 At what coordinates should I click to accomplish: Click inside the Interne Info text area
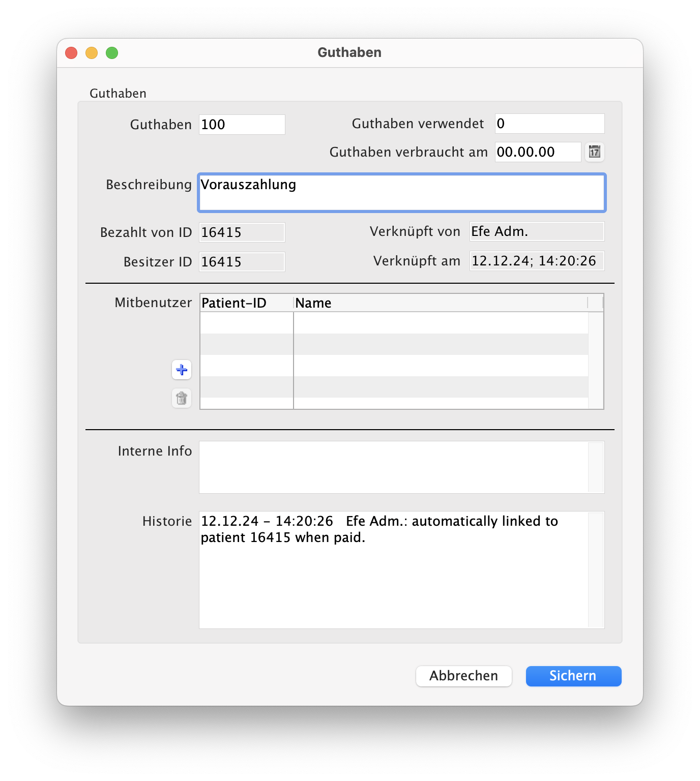point(393,467)
